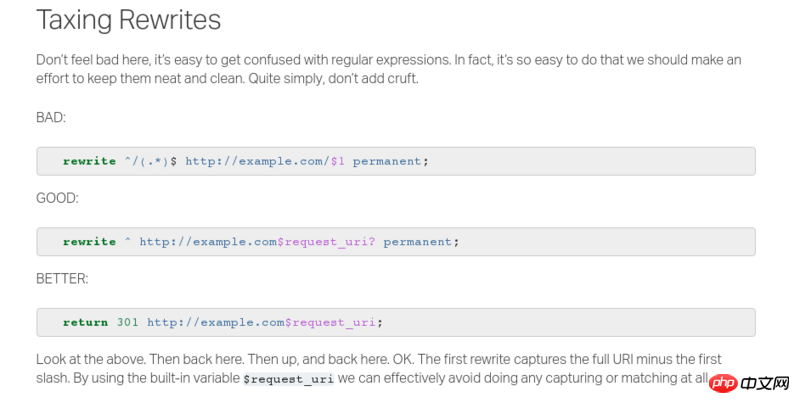
Task: Click http://example.com$request_uri? in GOOD block
Action: click(x=258, y=242)
